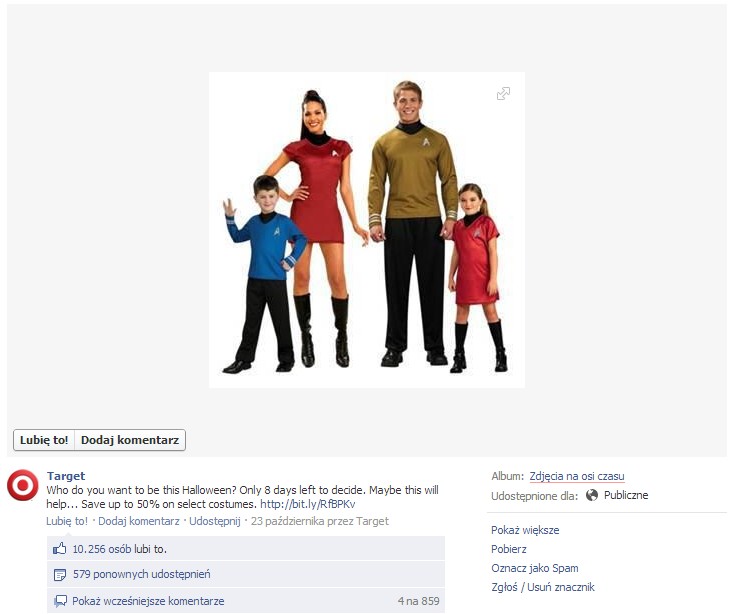Screen dimensions: 731x614
Task: Click the shares note icon
Action: click(60, 574)
